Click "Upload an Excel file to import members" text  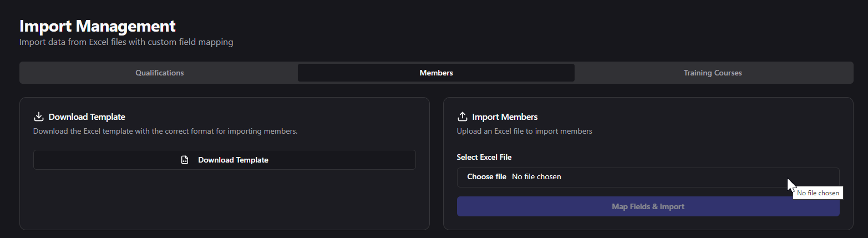click(524, 131)
